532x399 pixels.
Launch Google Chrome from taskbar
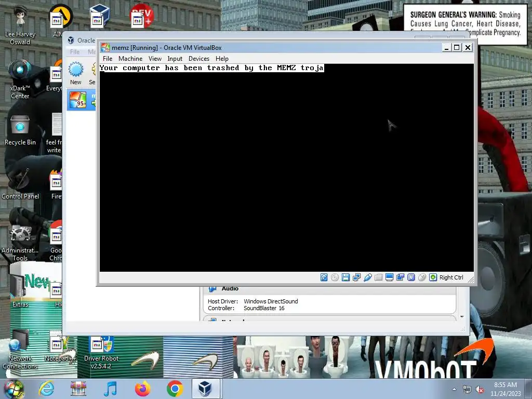(175, 389)
